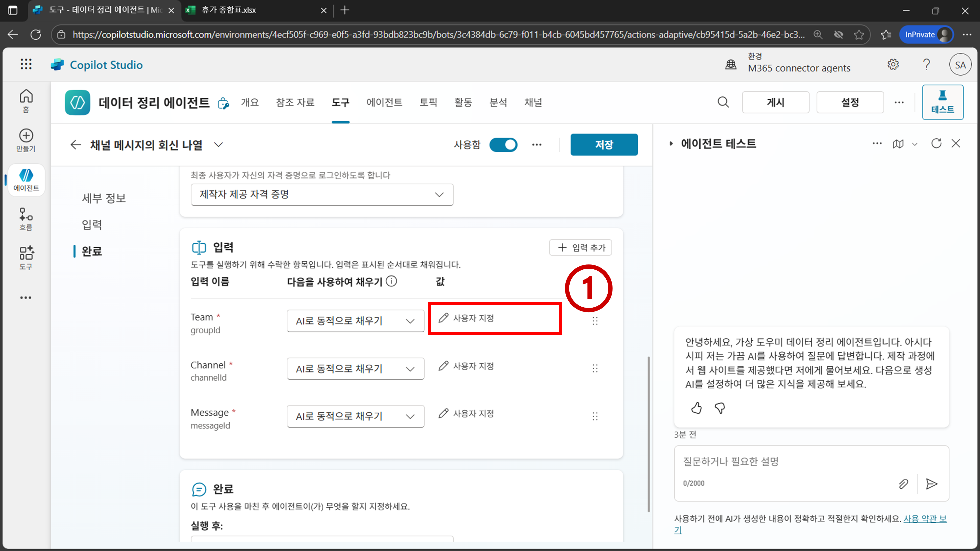Click the 입력 추가 add input button
Viewport: 980px width, 551px height.
pos(580,248)
